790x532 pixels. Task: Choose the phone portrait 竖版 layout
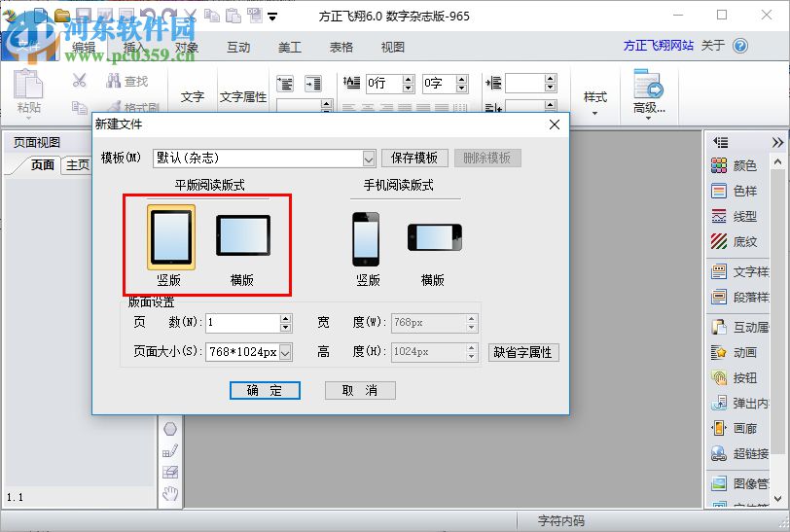click(366, 239)
